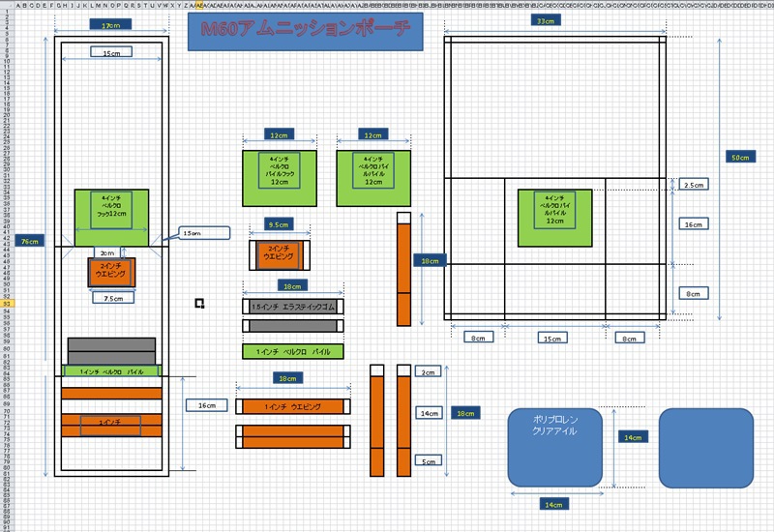Select the 33cm width label
Viewport: 774px width, 532px height.
(x=546, y=20)
